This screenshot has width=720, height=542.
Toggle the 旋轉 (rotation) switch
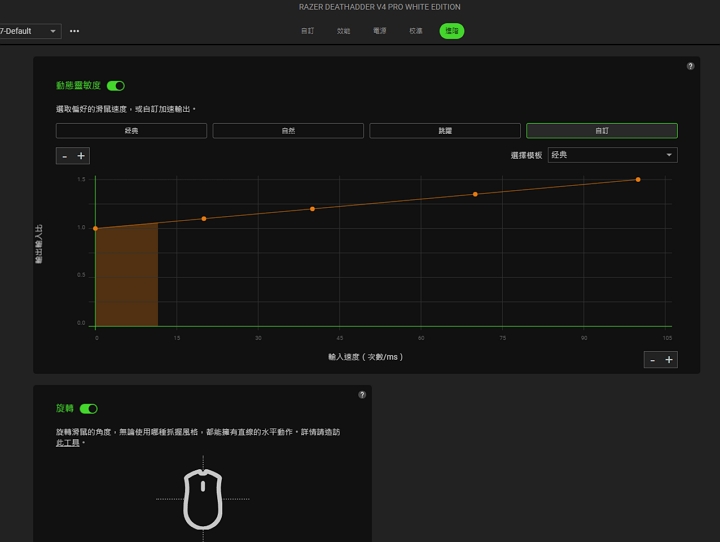pos(89,409)
